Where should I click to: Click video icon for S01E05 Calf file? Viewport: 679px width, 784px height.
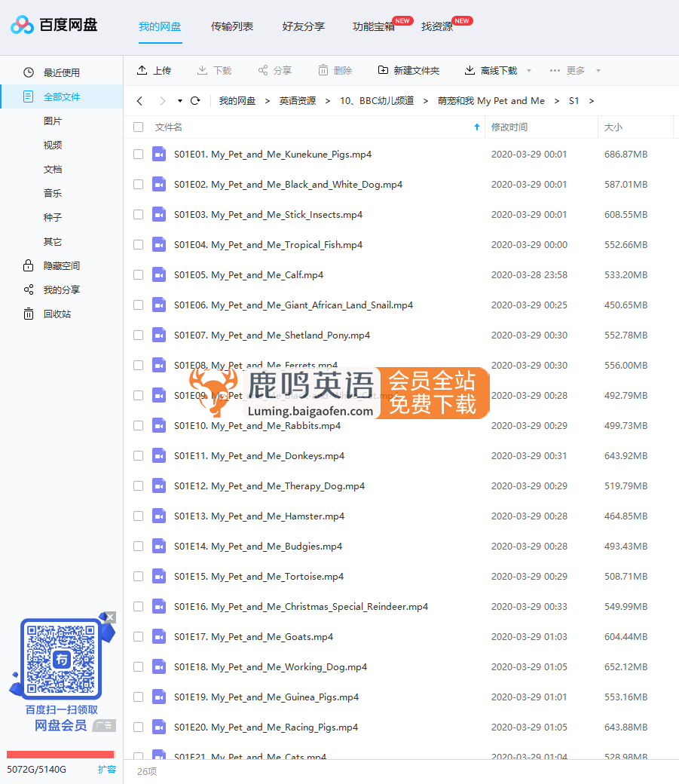click(x=158, y=275)
